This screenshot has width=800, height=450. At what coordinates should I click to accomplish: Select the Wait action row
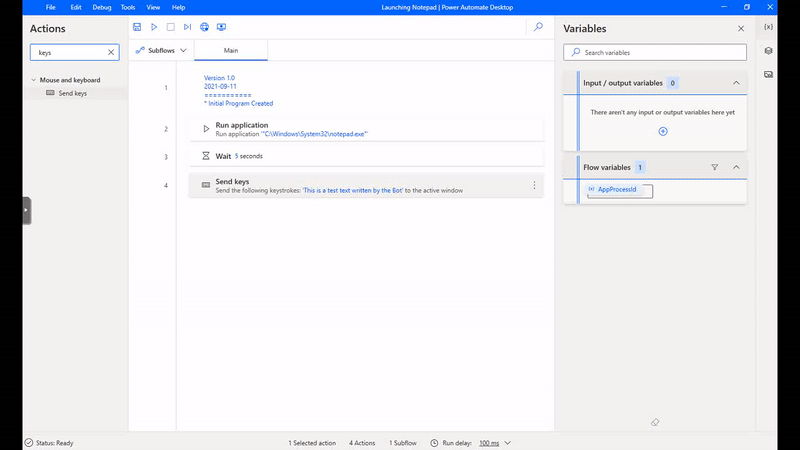click(x=366, y=156)
